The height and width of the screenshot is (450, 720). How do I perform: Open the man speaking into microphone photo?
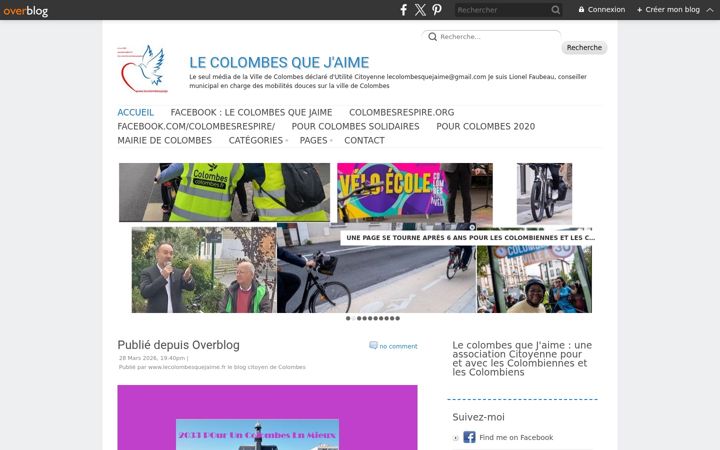click(x=204, y=270)
